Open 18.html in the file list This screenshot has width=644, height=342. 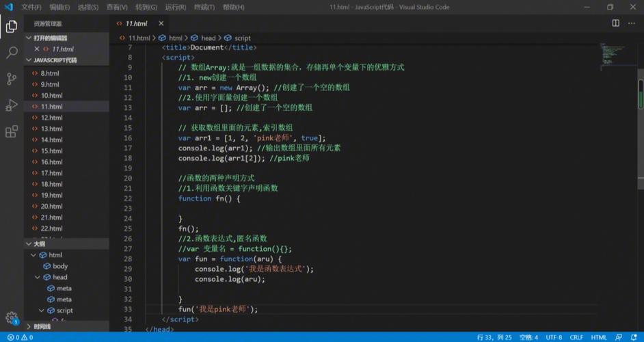click(66, 184)
